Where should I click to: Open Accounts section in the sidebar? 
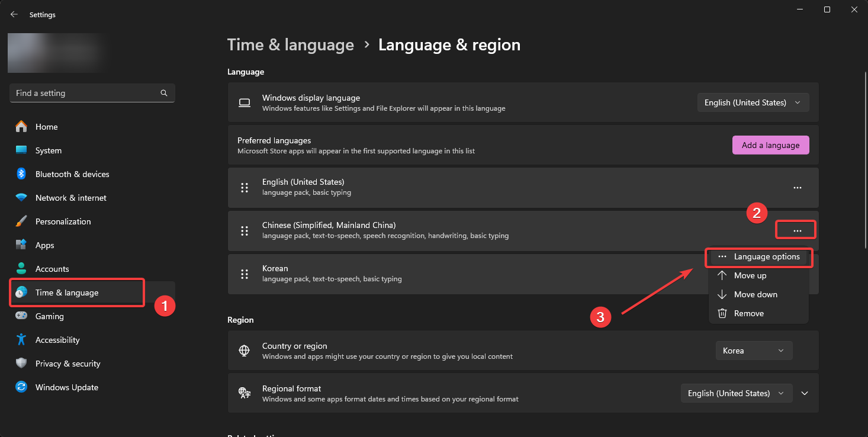pos(92,269)
